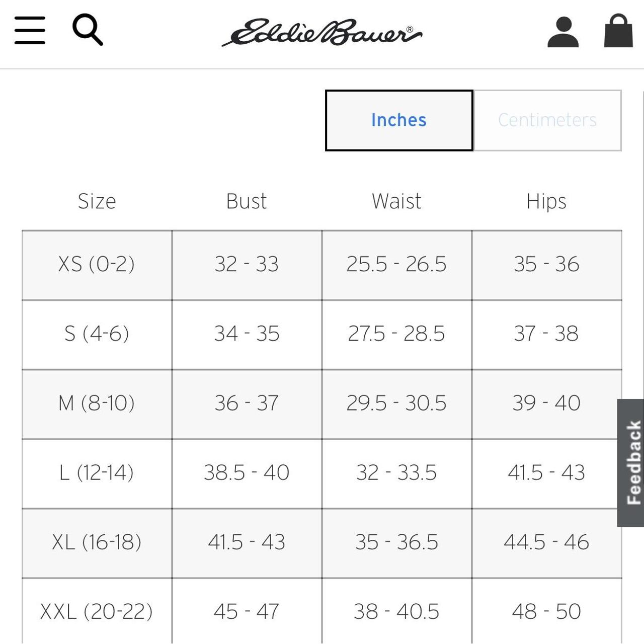This screenshot has height=644, width=644.
Task: Select the XL (16-18) size cell
Action: tap(97, 542)
